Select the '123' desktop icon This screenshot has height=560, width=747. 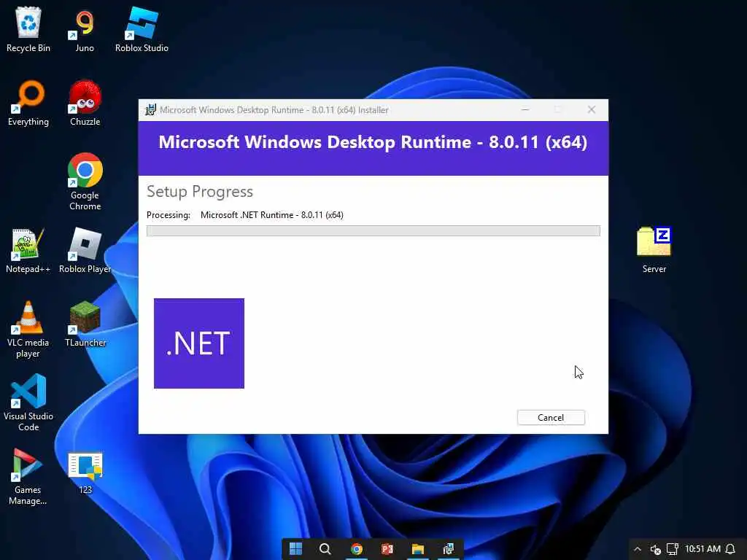(x=85, y=472)
